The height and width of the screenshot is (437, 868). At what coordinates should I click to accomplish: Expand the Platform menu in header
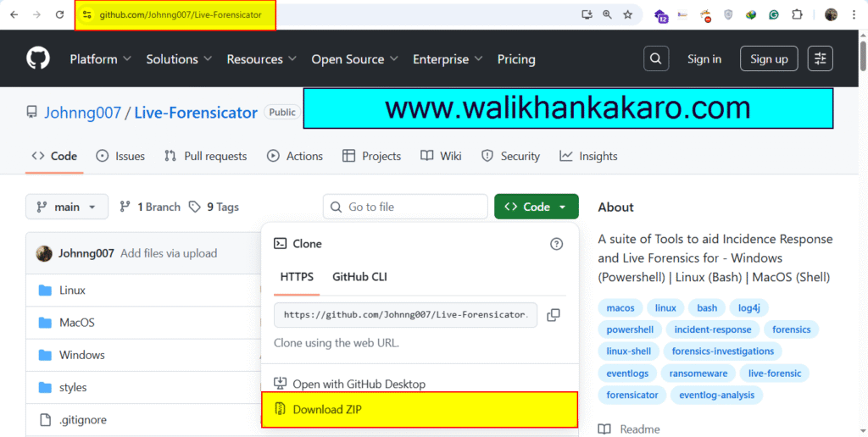[100, 59]
